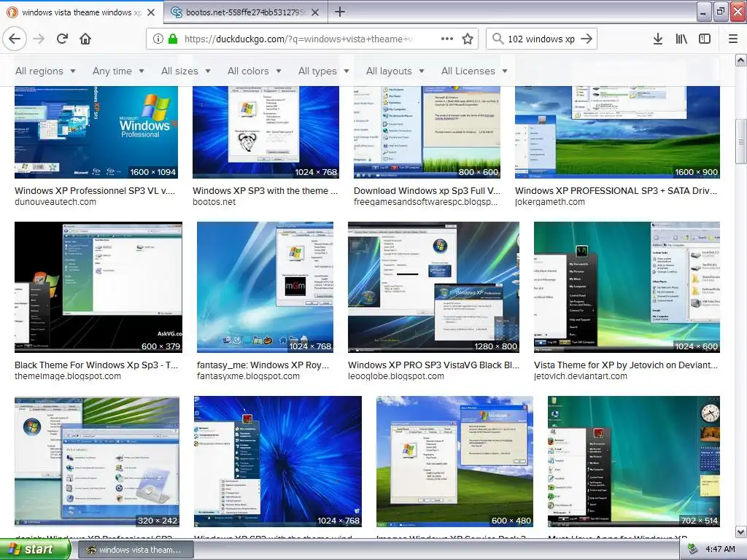Expand the All types filter
Viewport: 747px width, 560px height.
(324, 71)
